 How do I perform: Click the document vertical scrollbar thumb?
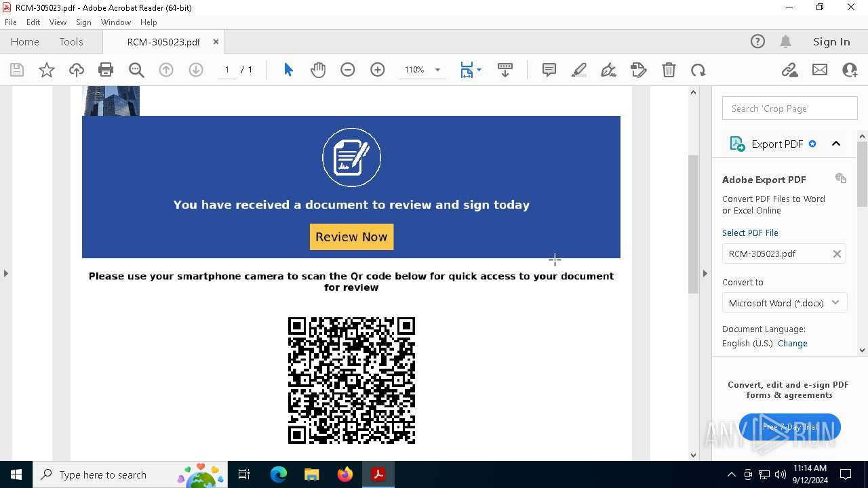[693, 224]
